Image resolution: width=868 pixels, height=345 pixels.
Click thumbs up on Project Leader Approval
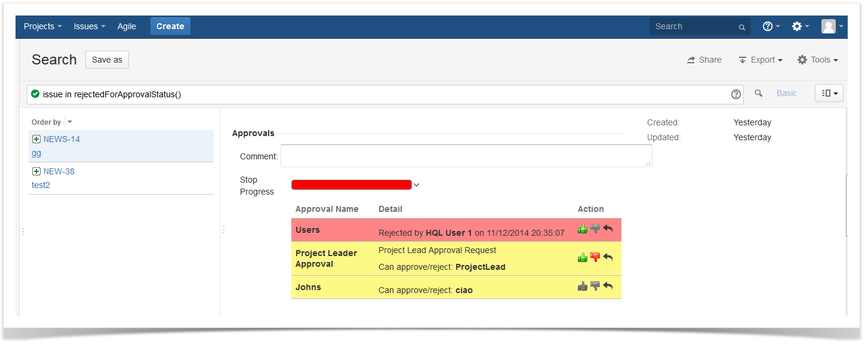(583, 257)
